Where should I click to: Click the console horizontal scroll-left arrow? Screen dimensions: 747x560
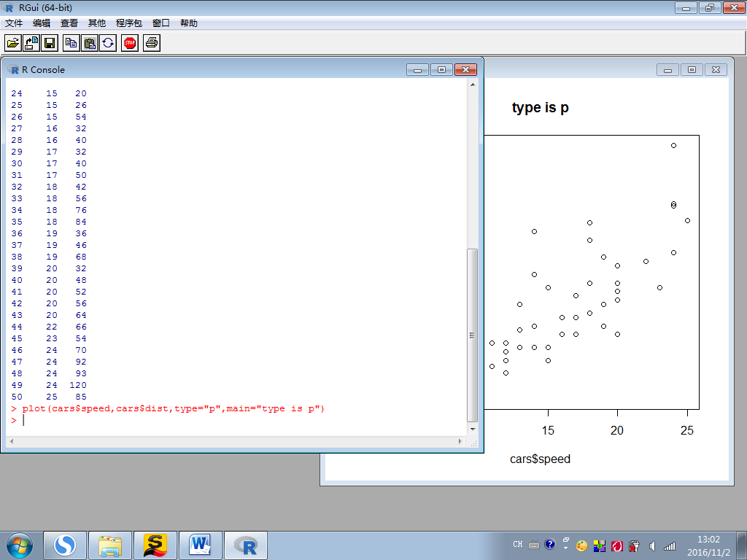point(12,441)
